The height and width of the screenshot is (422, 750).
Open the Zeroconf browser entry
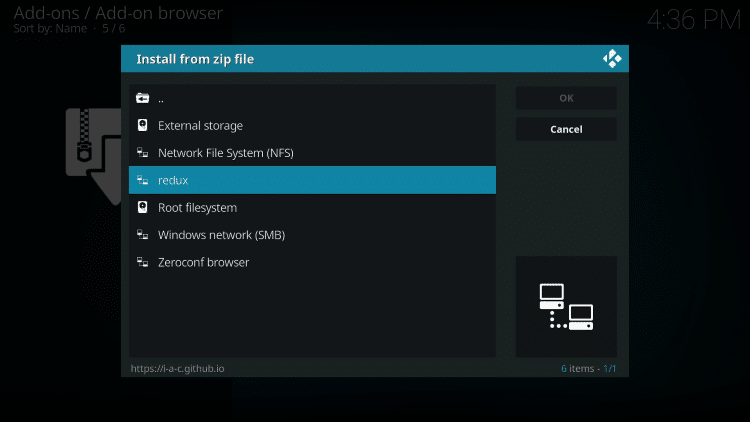[x=203, y=262]
